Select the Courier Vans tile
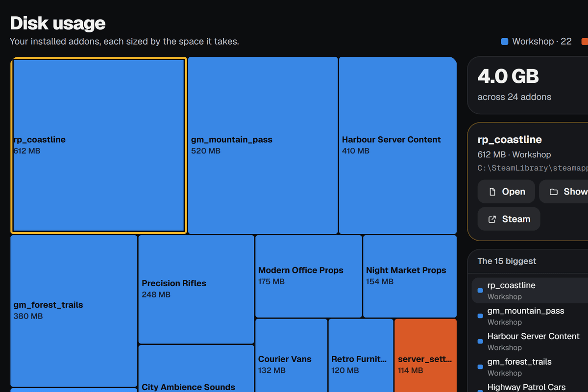Screen dimensions: 588x392 point(292,355)
